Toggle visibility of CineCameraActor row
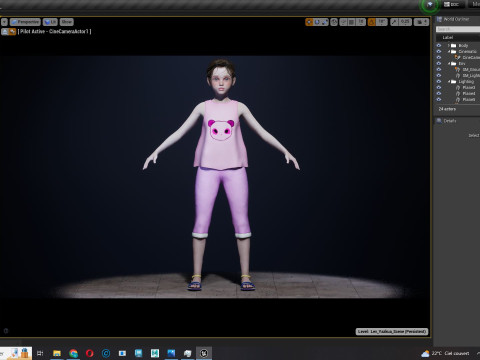Viewport: 480px width, 360px height. pyautogui.click(x=439, y=57)
